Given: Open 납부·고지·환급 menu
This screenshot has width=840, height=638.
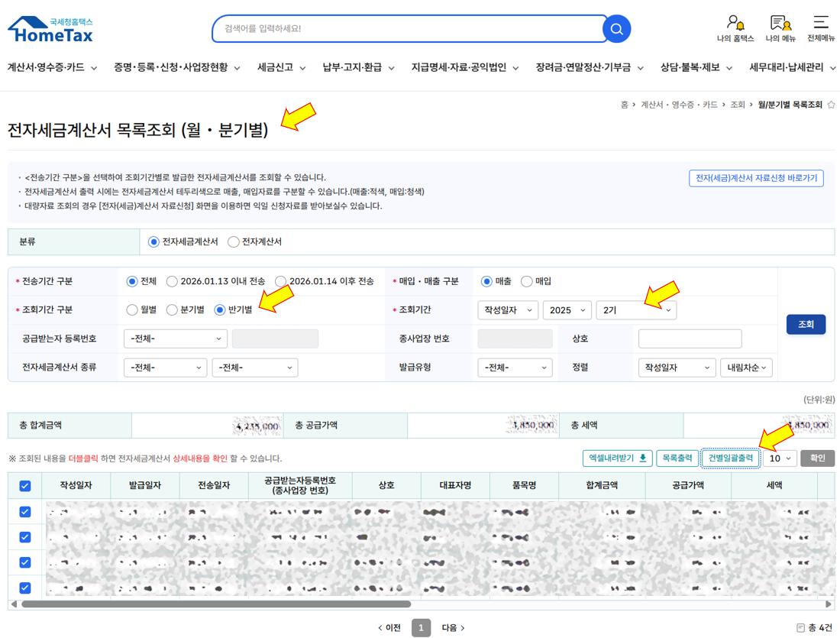Looking at the screenshot, I should point(358,67).
